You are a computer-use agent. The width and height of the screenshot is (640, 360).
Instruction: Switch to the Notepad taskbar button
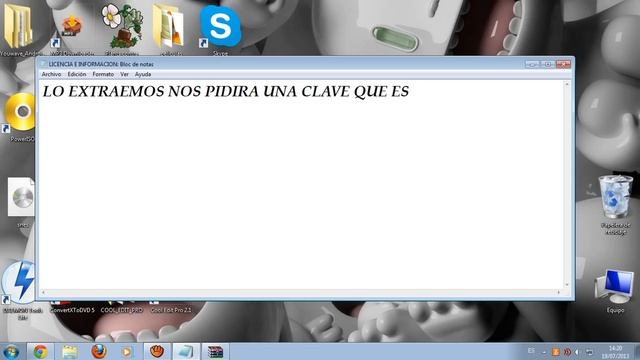tap(186, 351)
